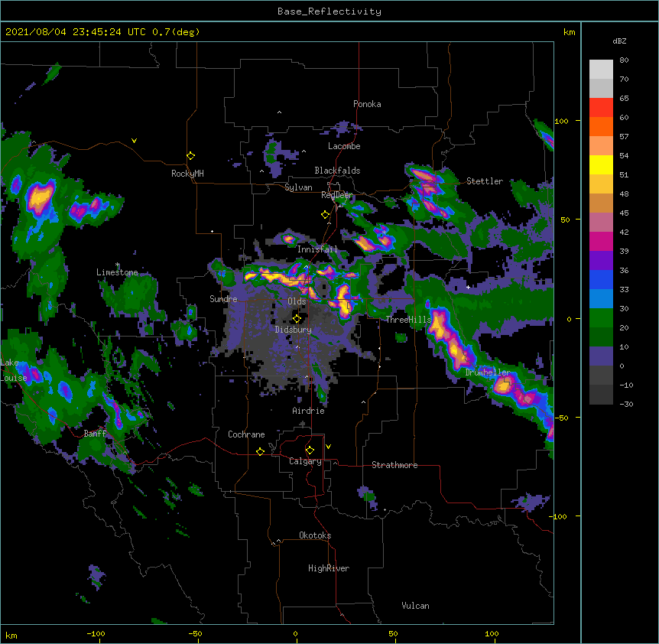Select the red 60–65 dBZ legend swatch

[x=601, y=108]
